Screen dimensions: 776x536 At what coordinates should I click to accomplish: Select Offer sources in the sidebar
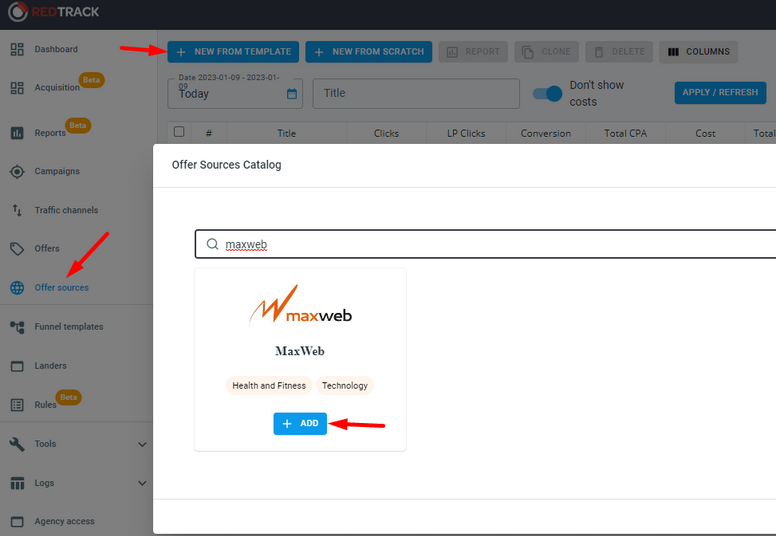click(x=61, y=288)
